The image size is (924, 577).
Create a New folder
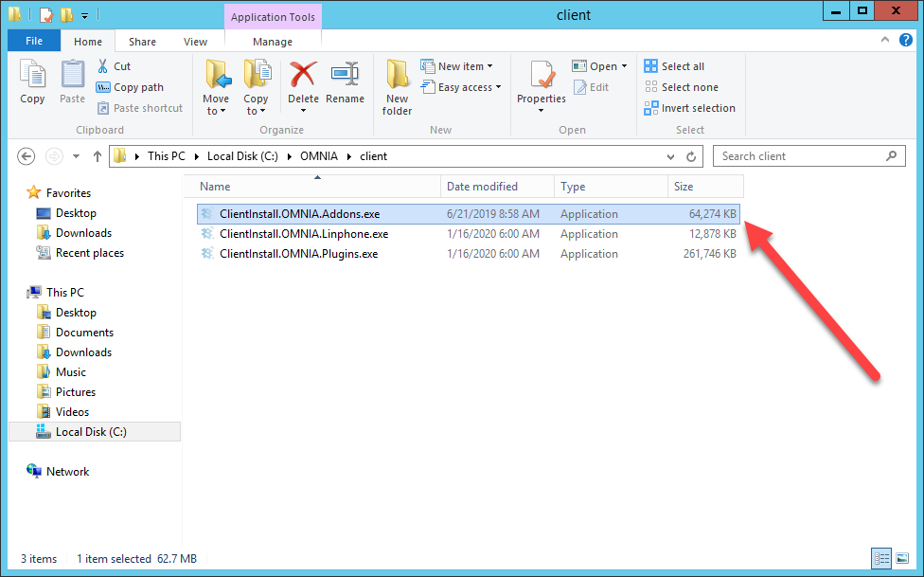pyautogui.click(x=398, y=87)
